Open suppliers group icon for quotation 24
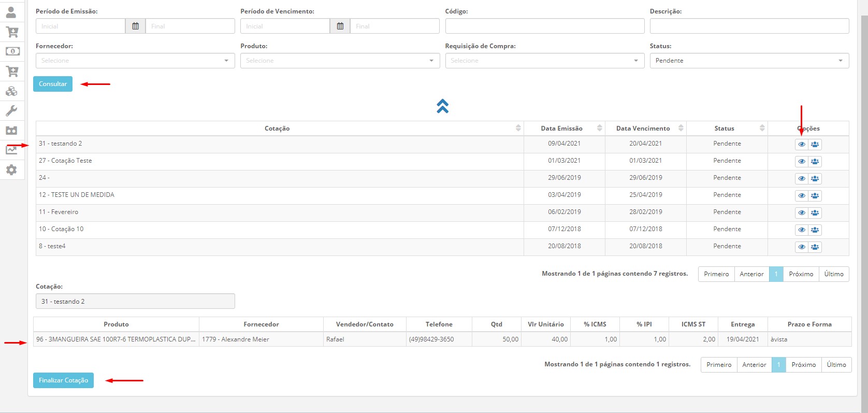This screenshot has height=413, width=868. (815, 179)
